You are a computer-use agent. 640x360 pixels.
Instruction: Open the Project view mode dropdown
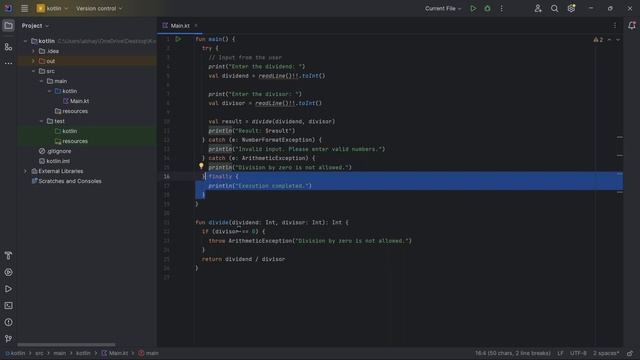(35, 26)
